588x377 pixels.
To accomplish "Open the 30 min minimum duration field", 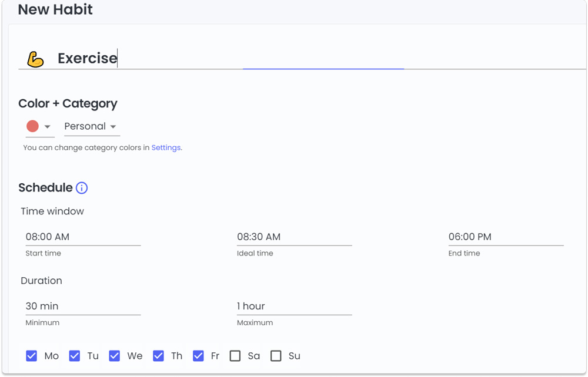I will point(82,307).
